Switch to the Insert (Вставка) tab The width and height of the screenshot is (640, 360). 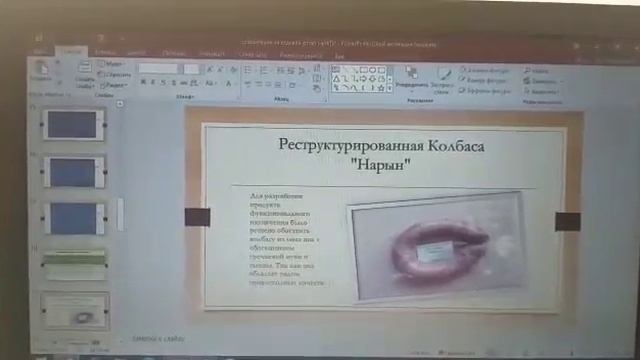point(104,52)
